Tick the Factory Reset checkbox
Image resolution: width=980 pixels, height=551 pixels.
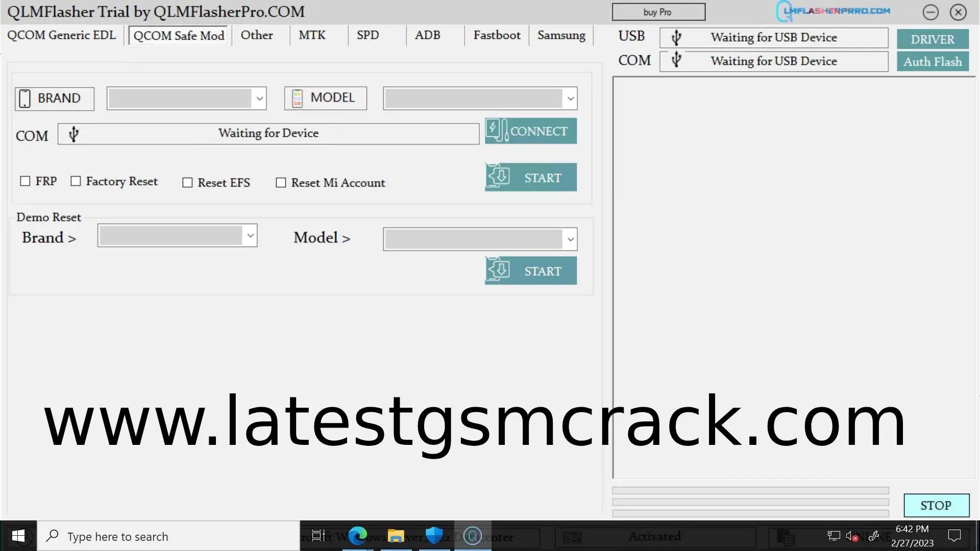[76, 181]
